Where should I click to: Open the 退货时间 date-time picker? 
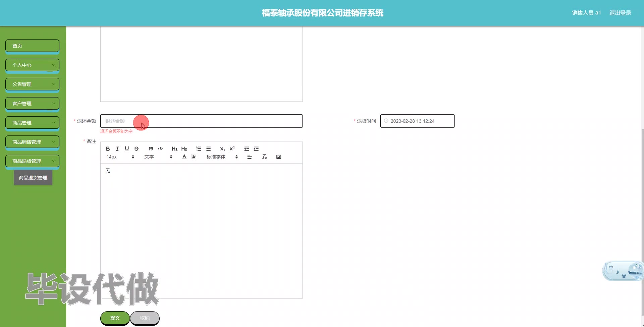coord(417,121)
